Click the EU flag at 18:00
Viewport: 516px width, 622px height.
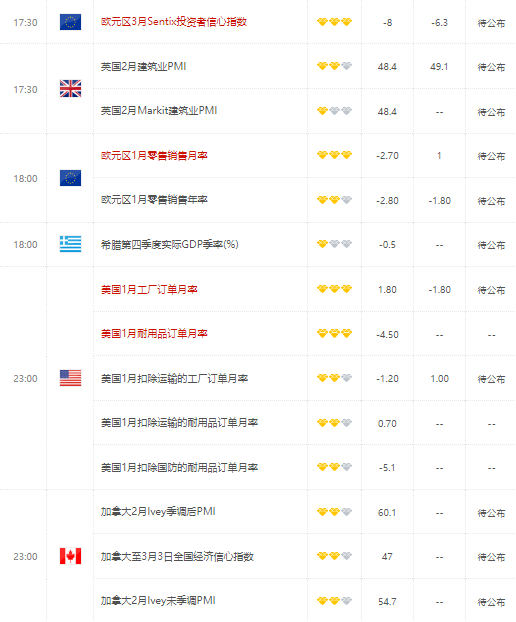pos(70,178)
